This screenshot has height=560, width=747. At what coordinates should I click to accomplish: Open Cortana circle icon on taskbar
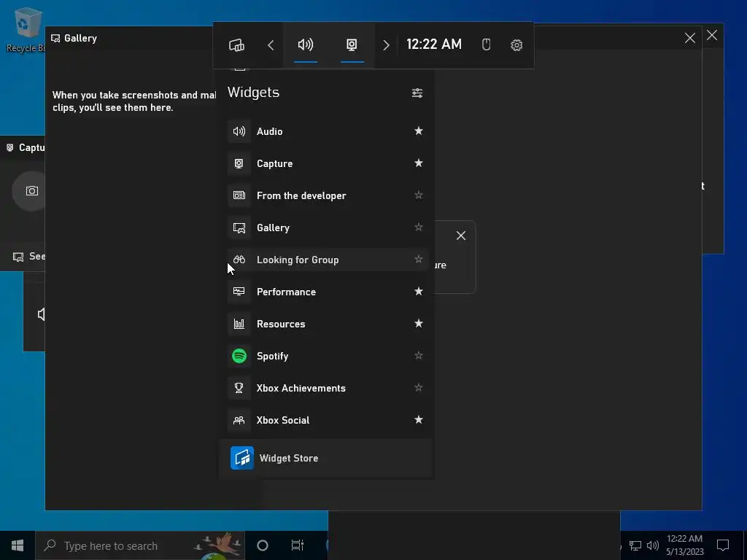(x=263, y=545)
